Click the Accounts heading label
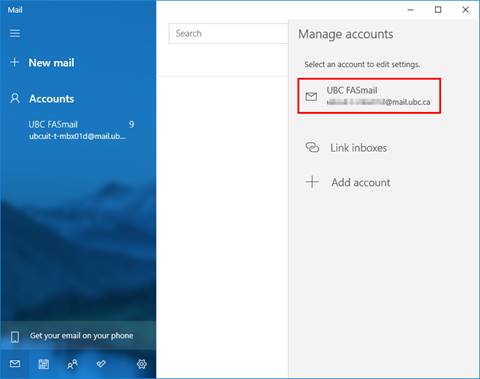 point(51,99)
